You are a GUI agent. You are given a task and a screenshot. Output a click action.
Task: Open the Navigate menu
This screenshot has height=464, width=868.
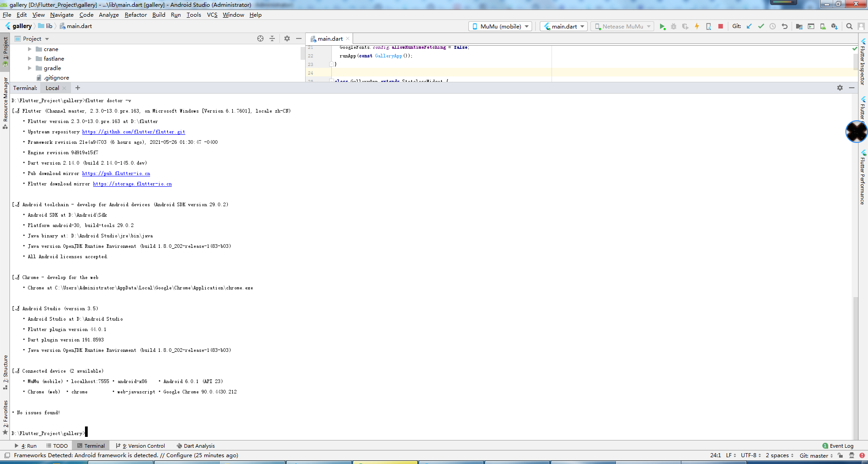61,14
